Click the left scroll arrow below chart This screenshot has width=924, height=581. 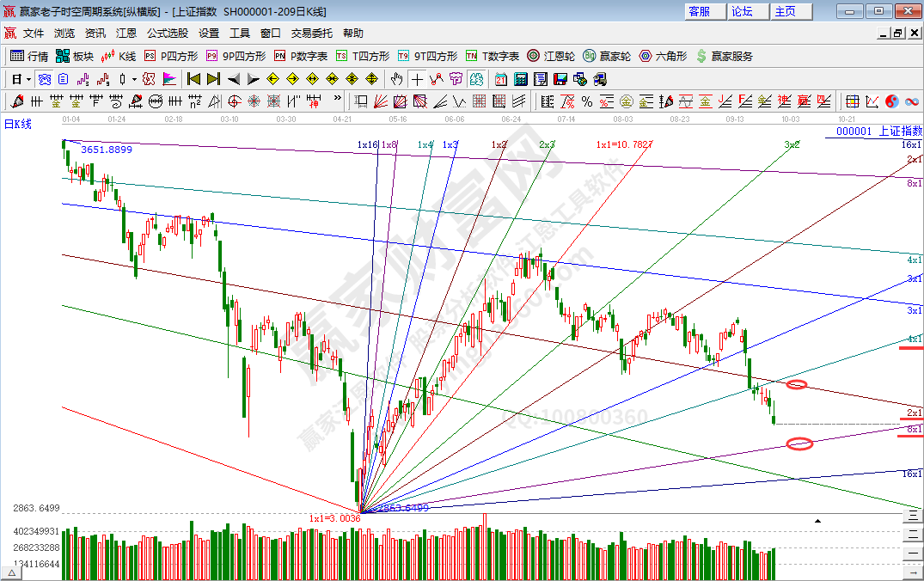14,571
